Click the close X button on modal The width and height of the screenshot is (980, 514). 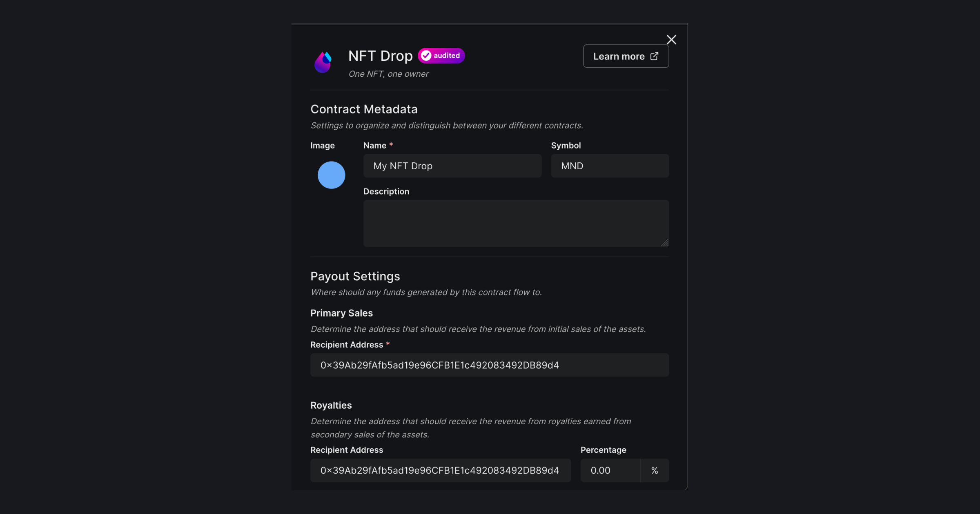coord(671,40)
